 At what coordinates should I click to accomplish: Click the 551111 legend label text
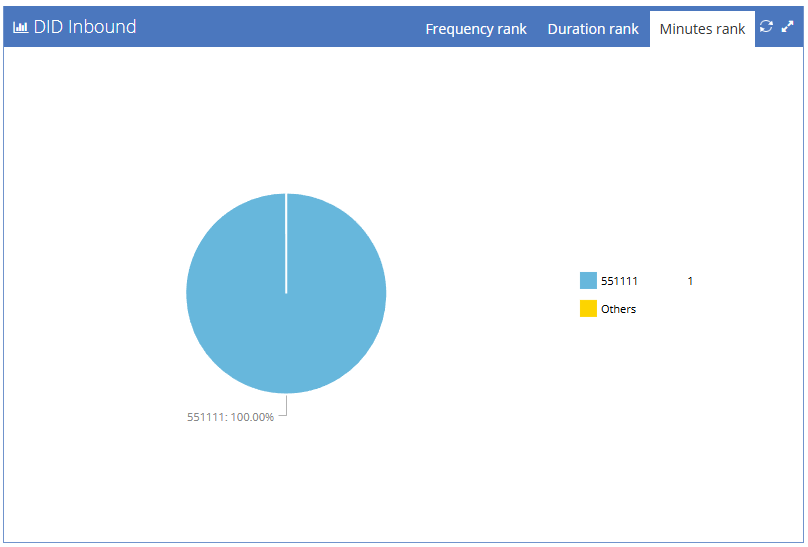click(x=619, y=281)
